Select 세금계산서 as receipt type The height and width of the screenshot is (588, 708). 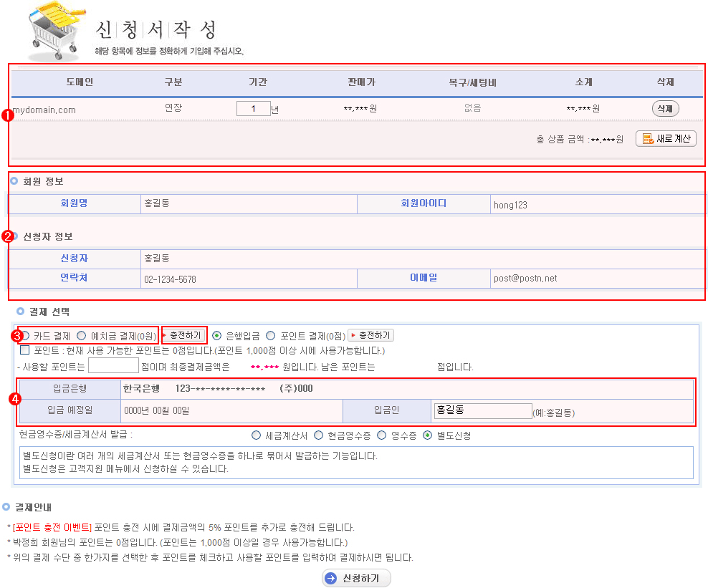(256, 435)
